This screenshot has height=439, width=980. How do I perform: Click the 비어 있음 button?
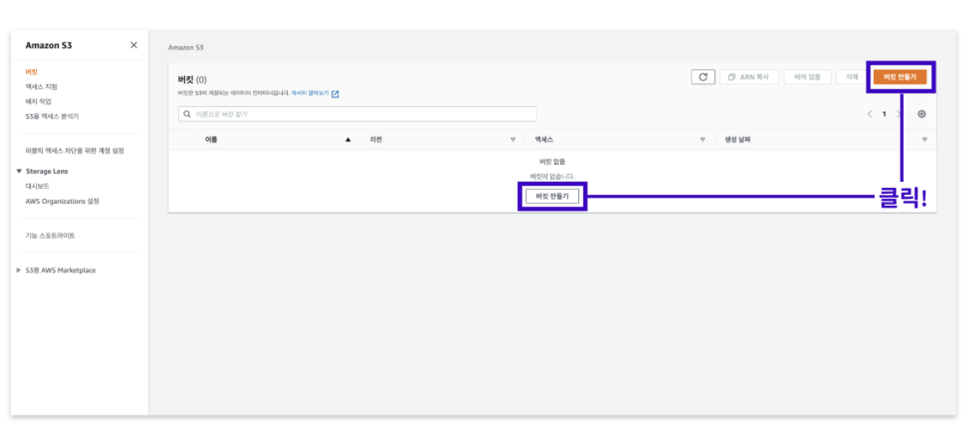point(808,77)
